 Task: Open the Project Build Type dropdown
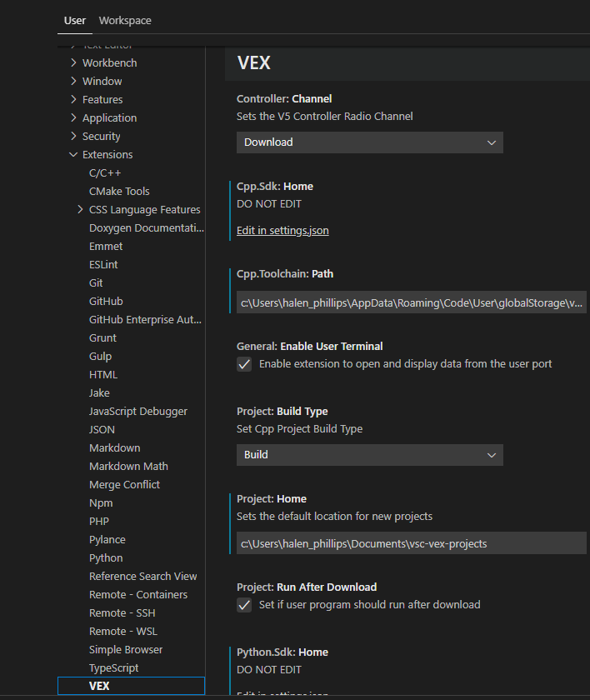point(369,454)
